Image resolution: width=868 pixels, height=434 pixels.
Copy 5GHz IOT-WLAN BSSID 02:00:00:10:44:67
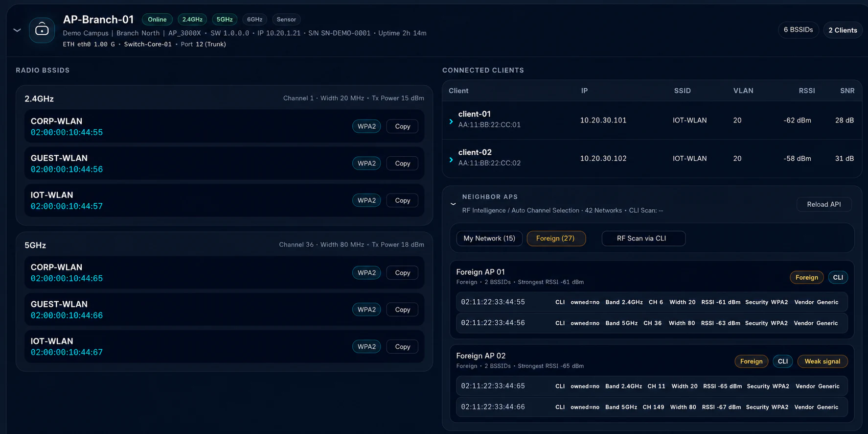pyautogui.click(x=402, y=347)
